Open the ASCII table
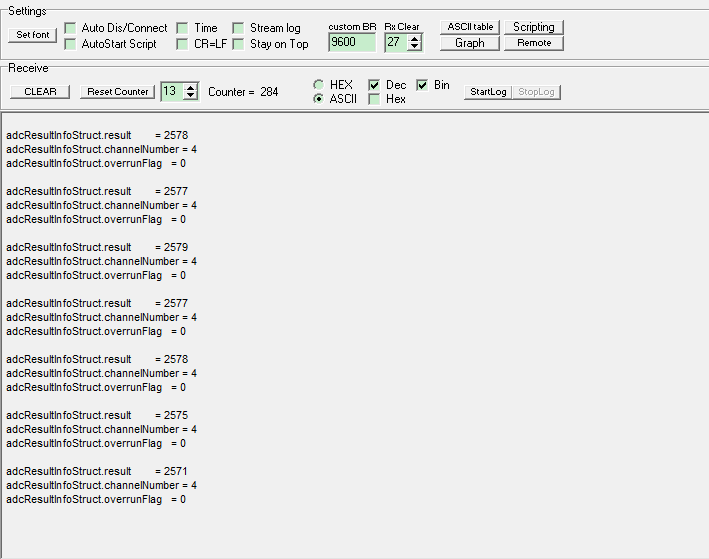Image resolution: width=709 pixels, height=559 pixels. pos(470,27)
